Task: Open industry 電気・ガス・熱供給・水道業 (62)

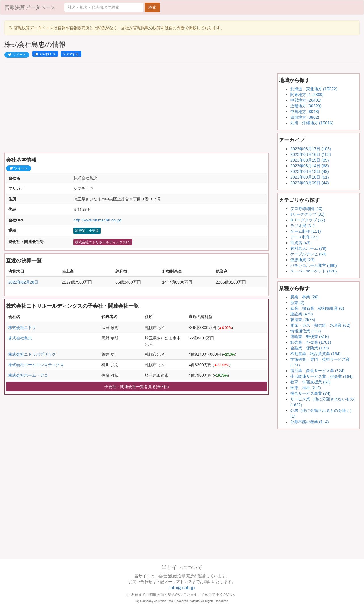Action: (x=320, y=325)
